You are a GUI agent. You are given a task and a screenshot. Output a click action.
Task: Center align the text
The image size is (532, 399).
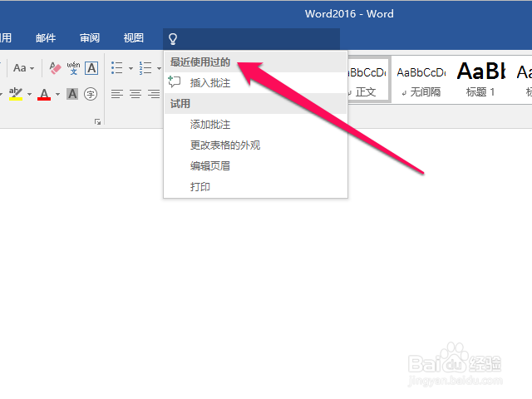[x=135, y=94]
